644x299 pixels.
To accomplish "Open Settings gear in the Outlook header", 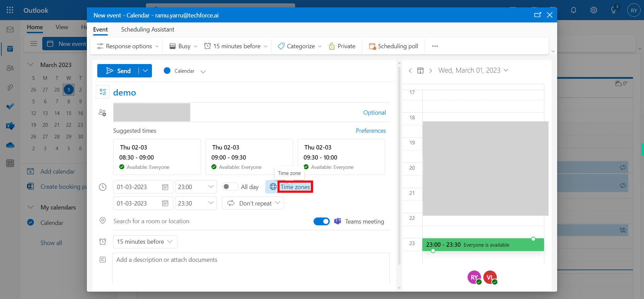I will [594, 10].
